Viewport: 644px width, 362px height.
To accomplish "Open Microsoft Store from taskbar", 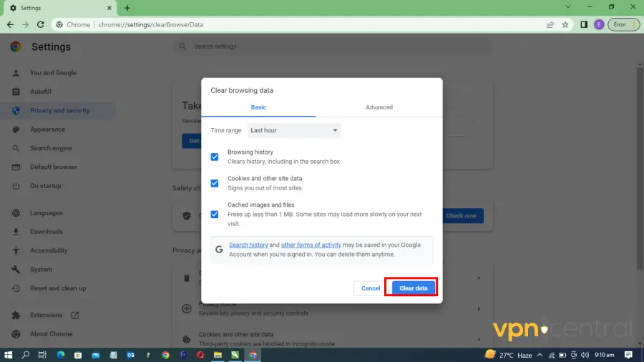I will [x=78, y=355].
